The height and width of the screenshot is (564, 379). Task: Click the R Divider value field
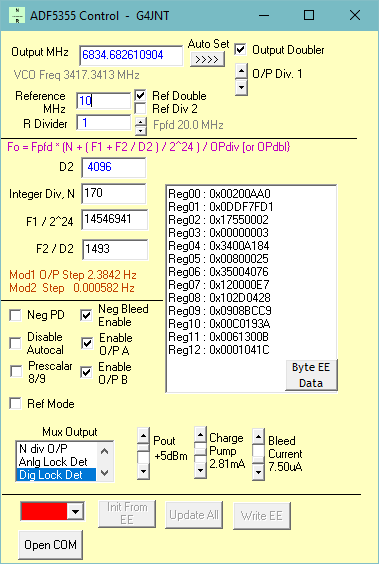coord(104,123)
